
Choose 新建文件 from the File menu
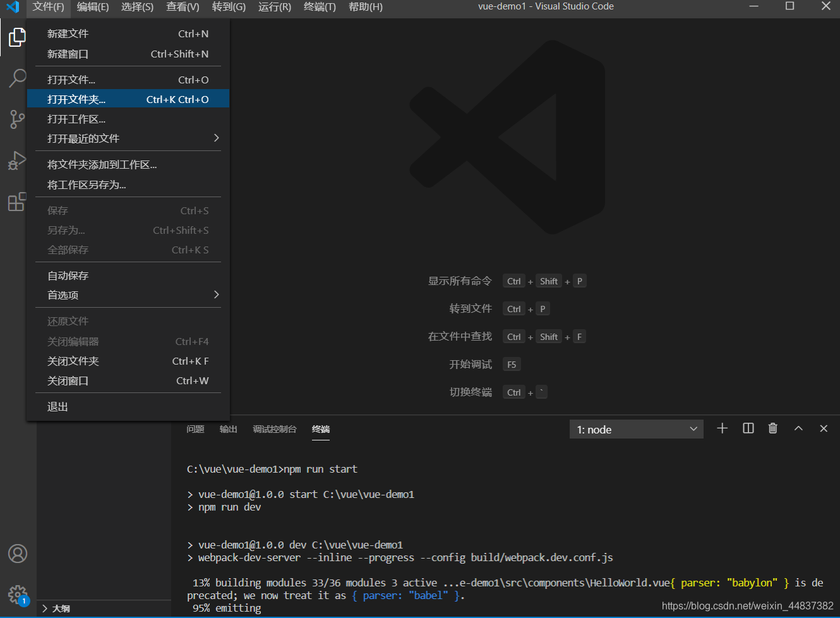click(128, 33)
